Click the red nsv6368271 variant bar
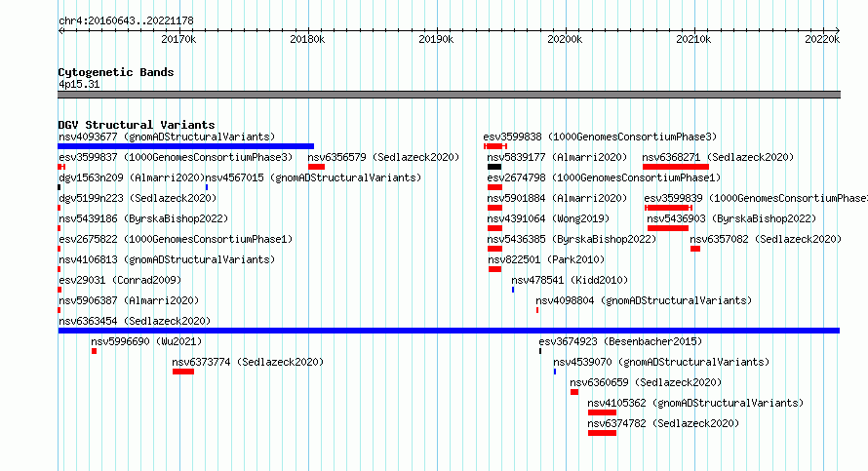This screenshot has height=471, width=868. [676, 167]
